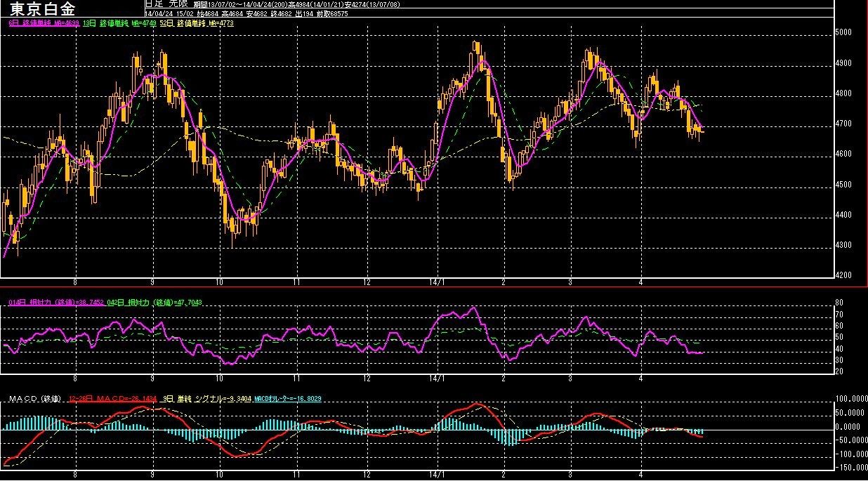Click the 14/04/24 15:02 timestamp
The height and width of the screenshot is (481, 868).
(x=169, y=13)
